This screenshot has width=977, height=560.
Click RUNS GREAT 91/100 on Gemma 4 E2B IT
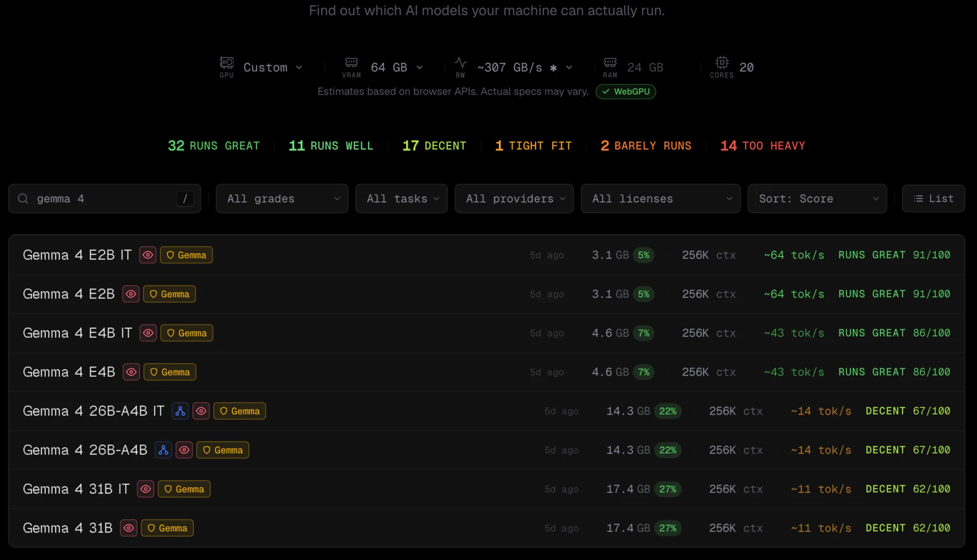coord(894,255)
